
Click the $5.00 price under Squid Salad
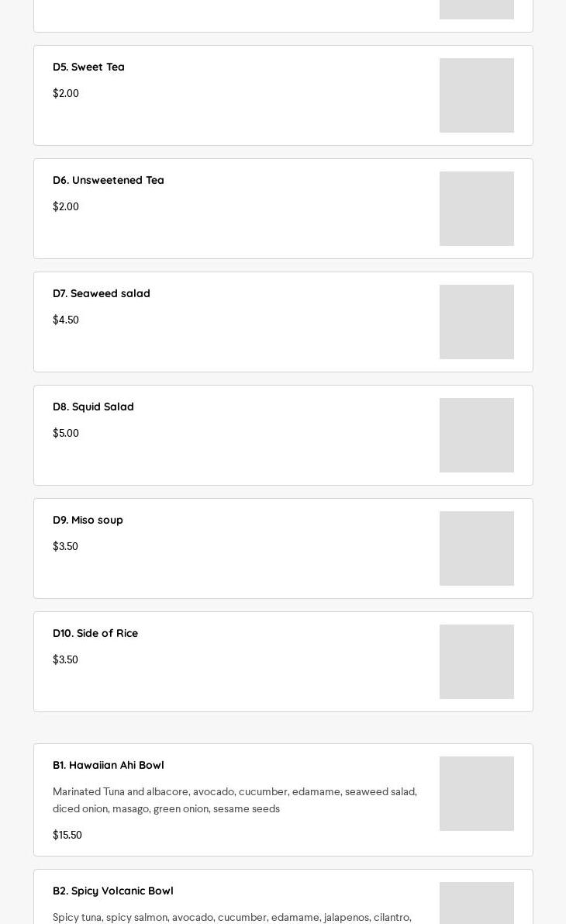click(x=66, y=433)
